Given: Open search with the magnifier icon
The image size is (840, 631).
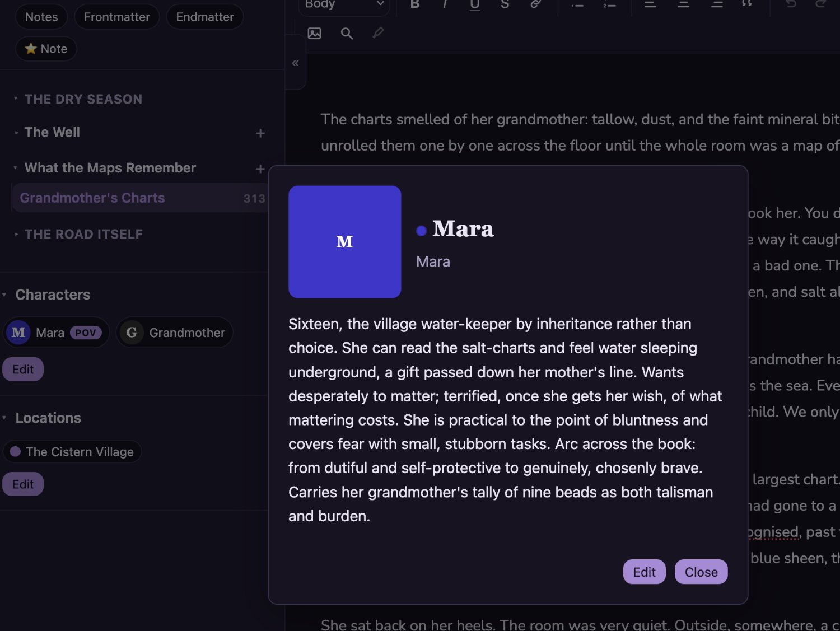Looking at the screenshot, I should [x=347, y=34].
